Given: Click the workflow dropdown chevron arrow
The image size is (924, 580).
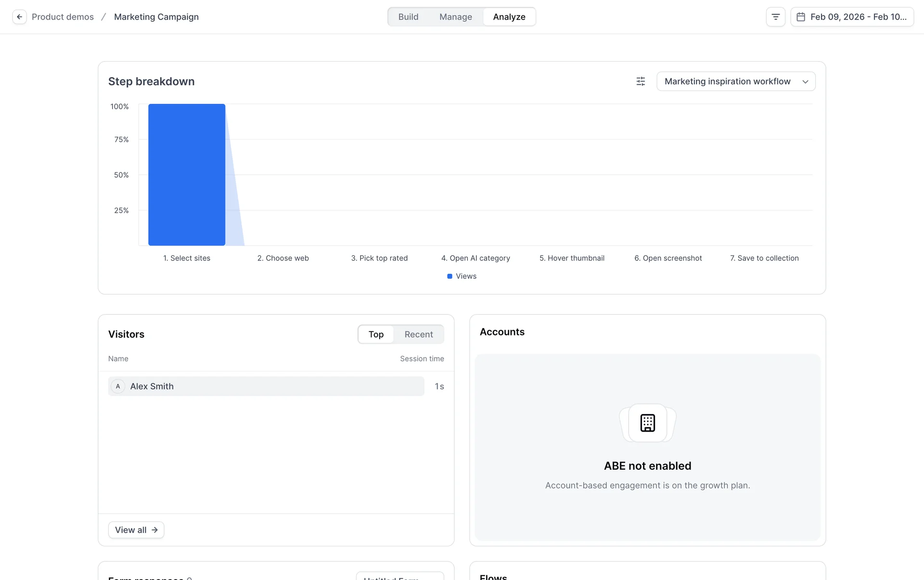Looking at the screenshot, I should pos(805,82).
